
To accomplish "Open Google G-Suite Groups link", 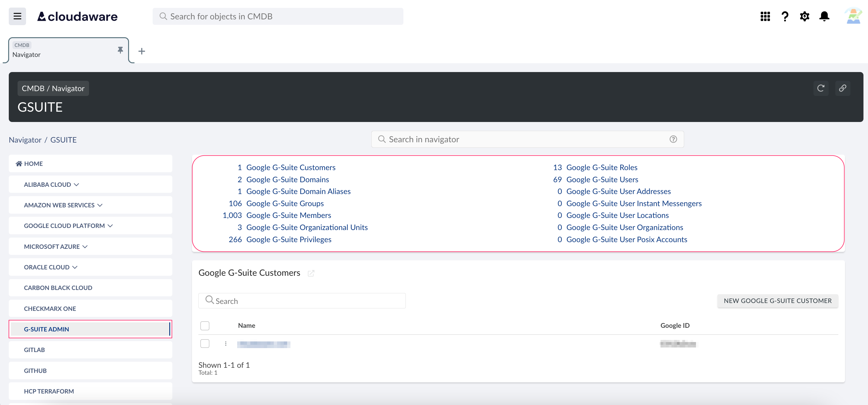I will (285, 203).
